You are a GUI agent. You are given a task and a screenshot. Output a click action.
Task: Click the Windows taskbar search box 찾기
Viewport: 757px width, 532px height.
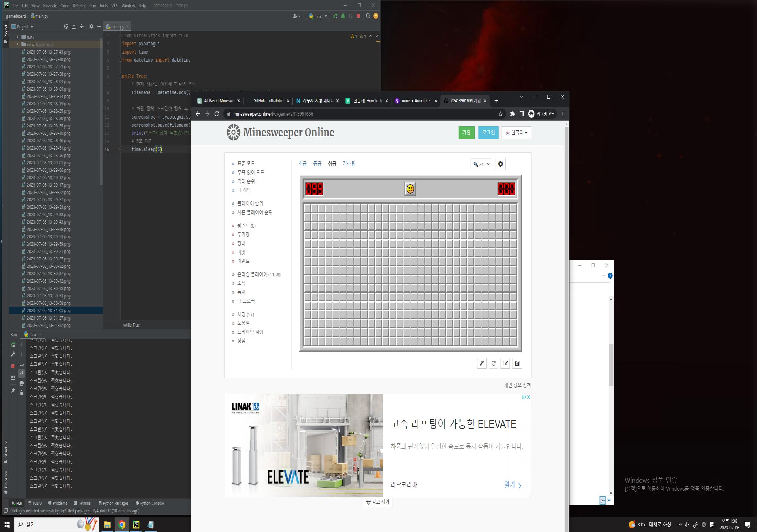pyautogui.click(x=57, y=525)
